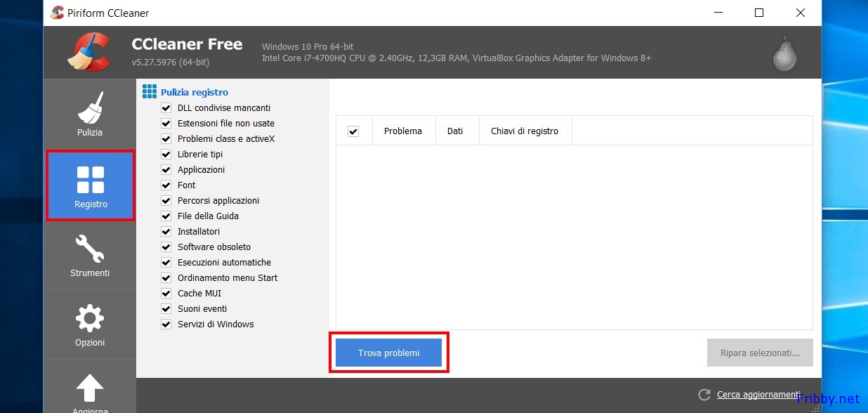
Task: Toggle Librerie tipi checkbox
Action: pyautogui.click(x=166, y=155)
